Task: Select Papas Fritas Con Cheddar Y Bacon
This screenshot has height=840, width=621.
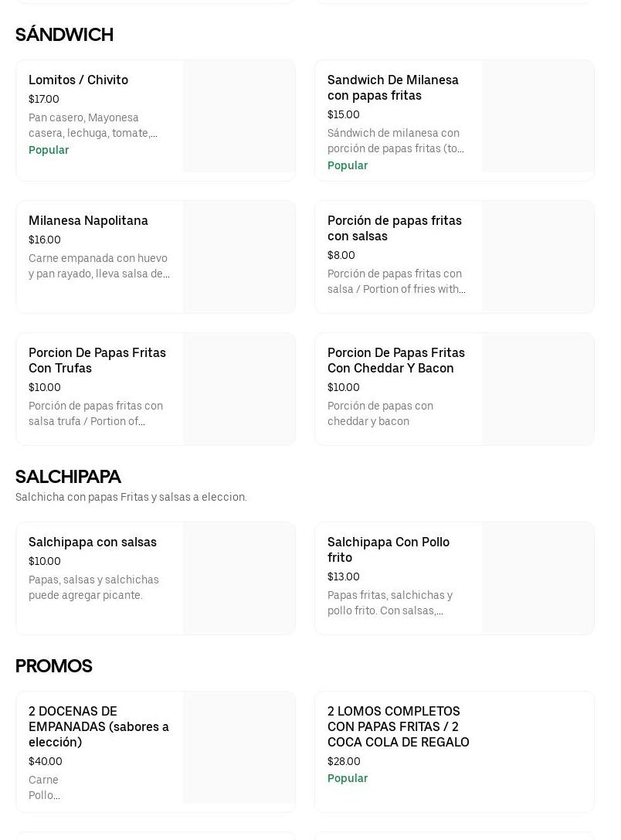Action: (x=395, y=360)
